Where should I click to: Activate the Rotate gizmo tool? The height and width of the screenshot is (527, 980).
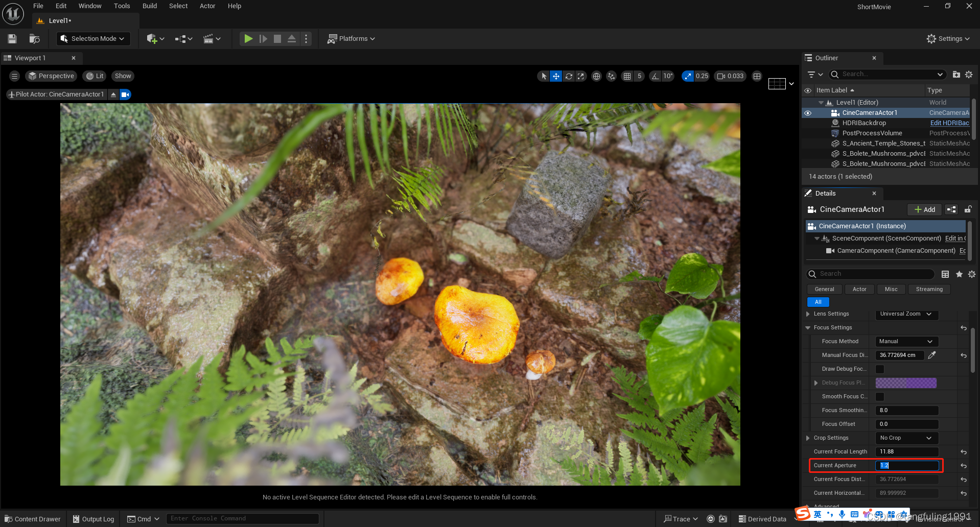pos(569,76)
